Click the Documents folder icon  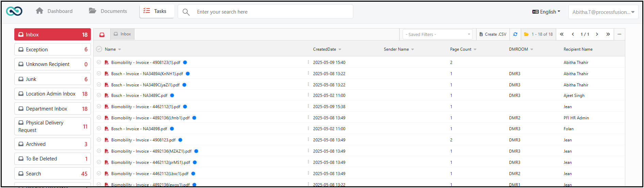(x=93, y=11)
